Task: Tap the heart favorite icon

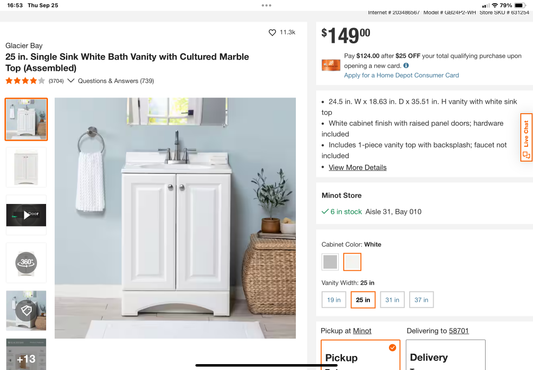Action: pyautogui.click(x=272, y=33)
